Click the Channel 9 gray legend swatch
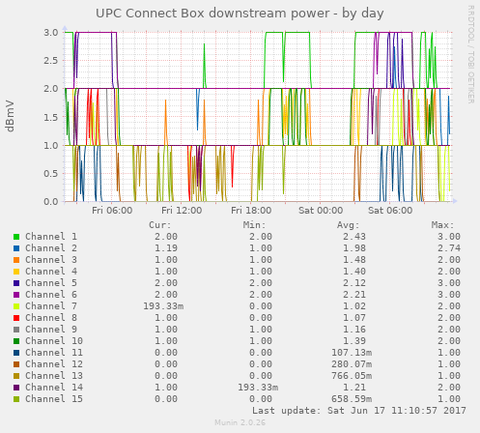This screenshot has height=433, width=480. tap(16, 329)
